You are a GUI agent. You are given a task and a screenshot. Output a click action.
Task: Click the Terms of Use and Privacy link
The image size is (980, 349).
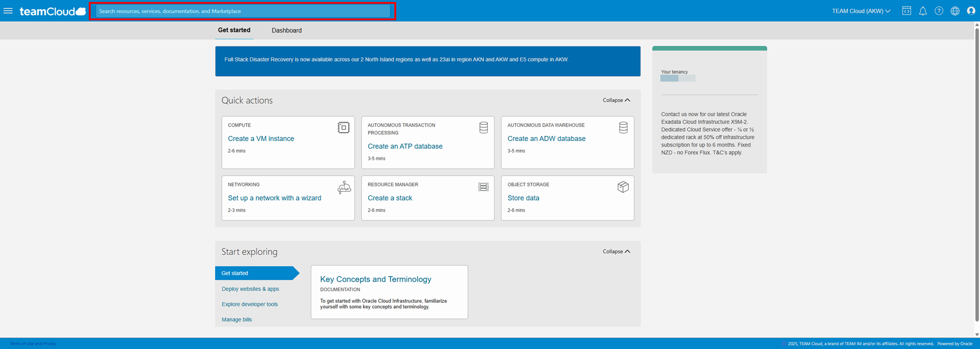pyautogui.click(x=33, y=344)
